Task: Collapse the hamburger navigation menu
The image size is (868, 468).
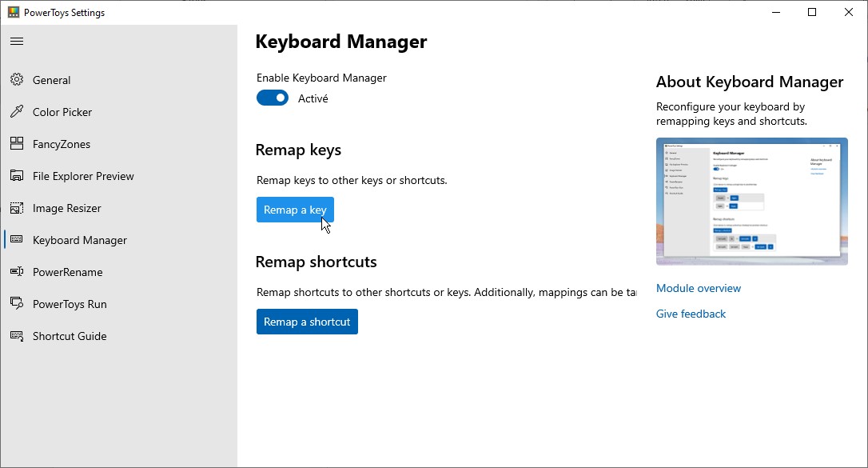Action: click(x=17, y=41)
